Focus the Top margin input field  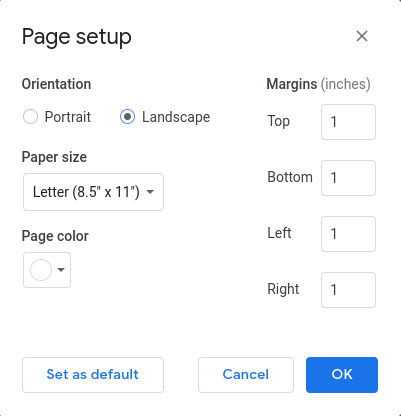click(x=348, y=122)
